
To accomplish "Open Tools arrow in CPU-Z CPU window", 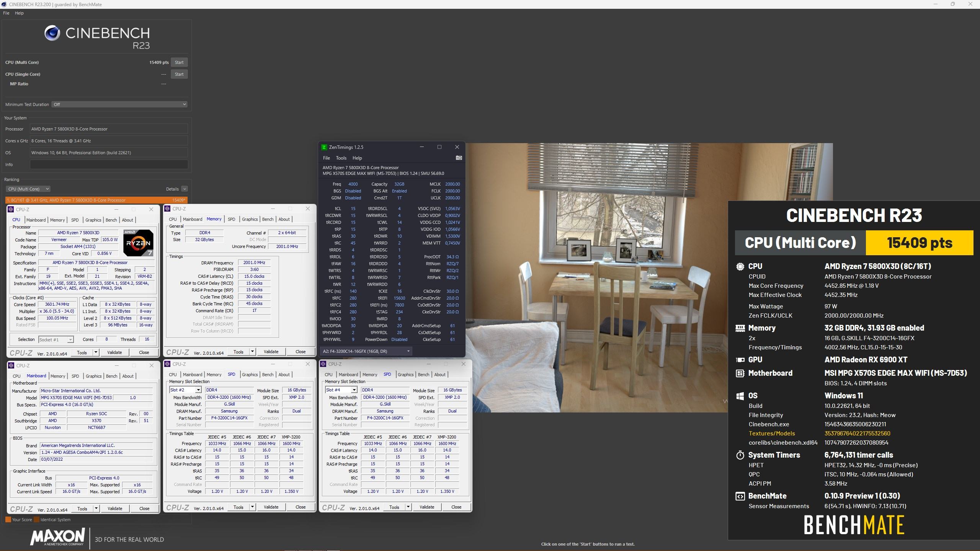I will point(96,352).
